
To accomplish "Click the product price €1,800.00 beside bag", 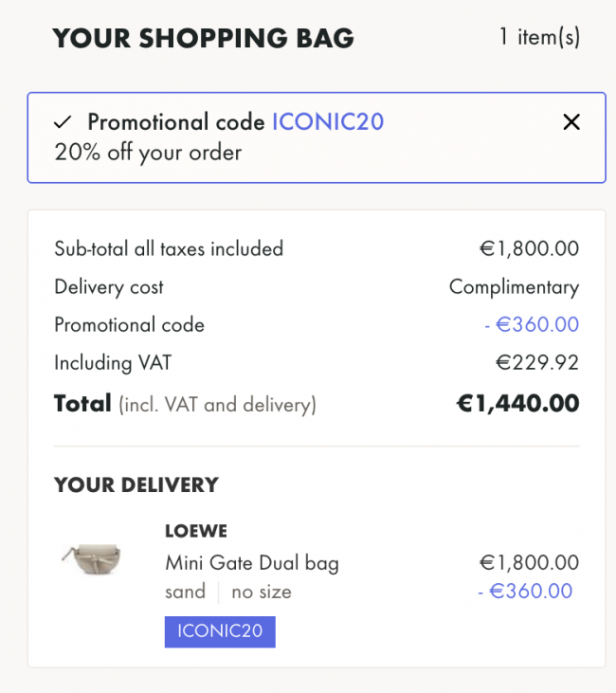I will click(x=530, y=562).
